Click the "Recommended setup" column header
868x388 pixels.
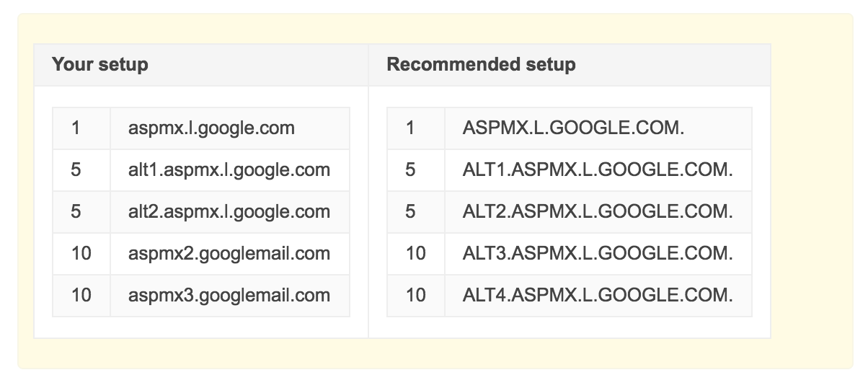pyautogui.click(x=481, y=64)
